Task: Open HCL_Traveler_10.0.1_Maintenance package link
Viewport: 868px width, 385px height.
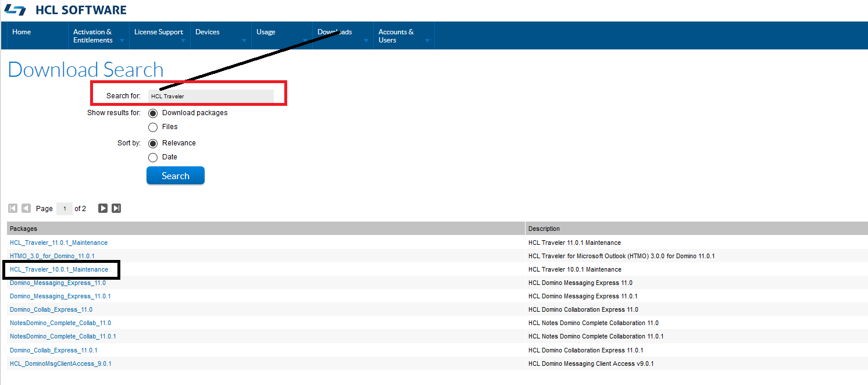Action: pos(59,269)
